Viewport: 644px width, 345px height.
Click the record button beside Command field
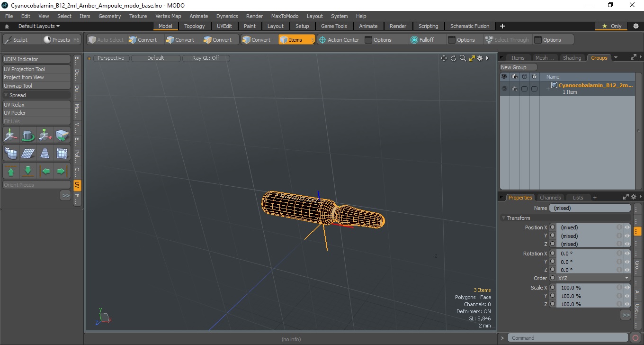tap(636, 338)
